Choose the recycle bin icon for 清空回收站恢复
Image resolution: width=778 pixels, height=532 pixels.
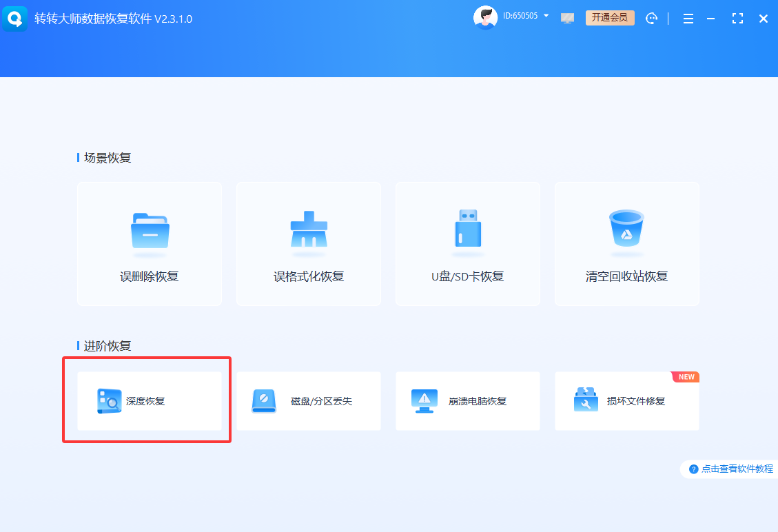click(626, 228)
